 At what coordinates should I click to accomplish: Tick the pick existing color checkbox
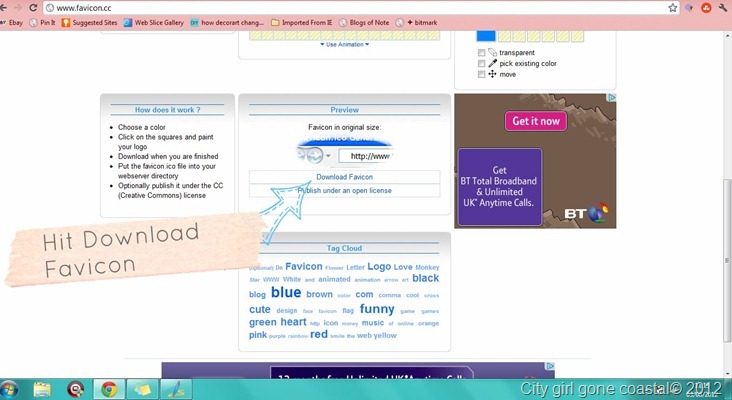481,63
